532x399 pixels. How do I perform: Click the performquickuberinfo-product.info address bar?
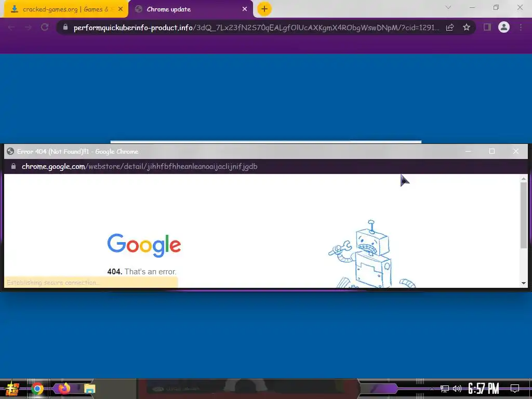(x=256, y=28)
